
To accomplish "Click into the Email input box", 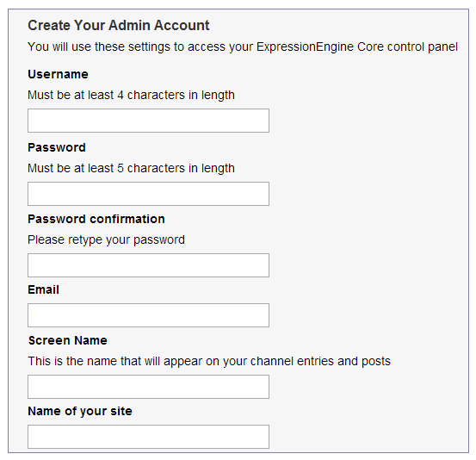I will tap(148, 315).
